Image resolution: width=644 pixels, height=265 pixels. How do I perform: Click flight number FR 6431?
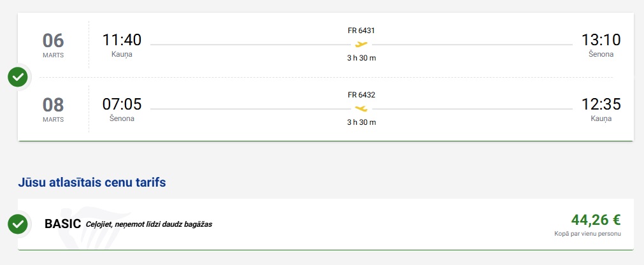tap(361, 31)
